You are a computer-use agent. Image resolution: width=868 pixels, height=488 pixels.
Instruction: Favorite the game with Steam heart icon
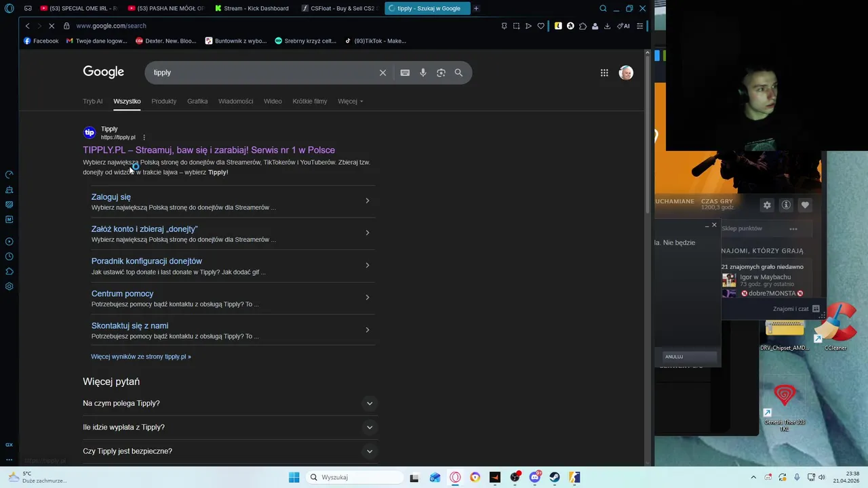(x=805, y=205)
